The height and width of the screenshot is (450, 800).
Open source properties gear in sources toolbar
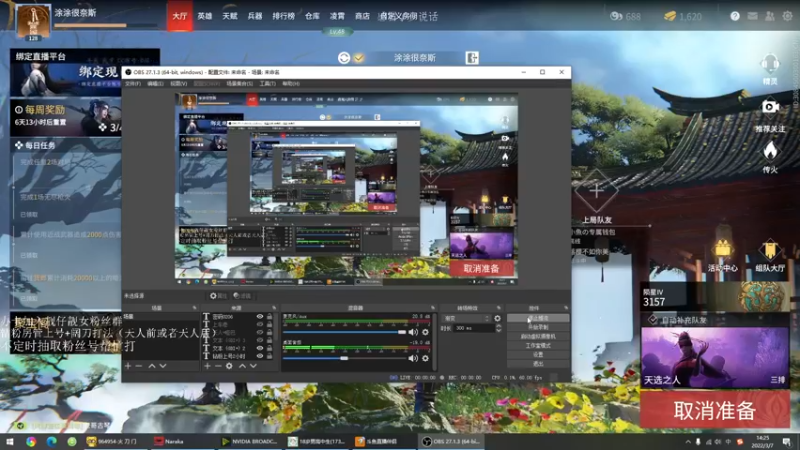tap(229, 366)
